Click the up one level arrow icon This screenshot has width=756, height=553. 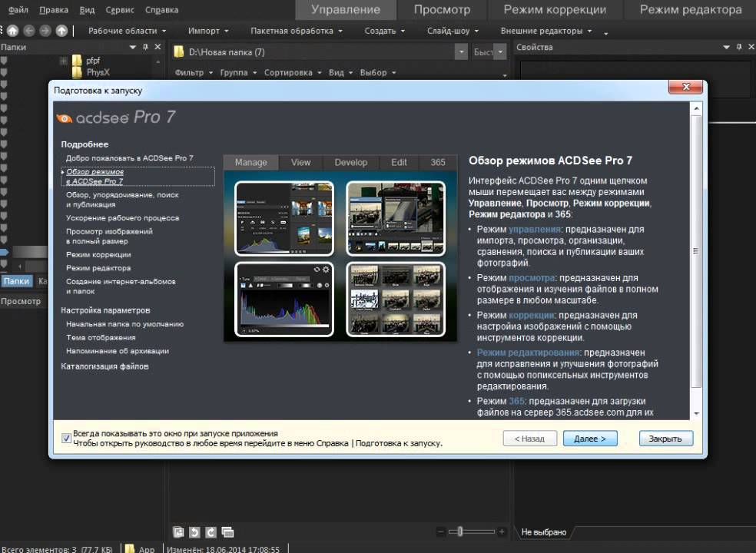tap(61, 31)
